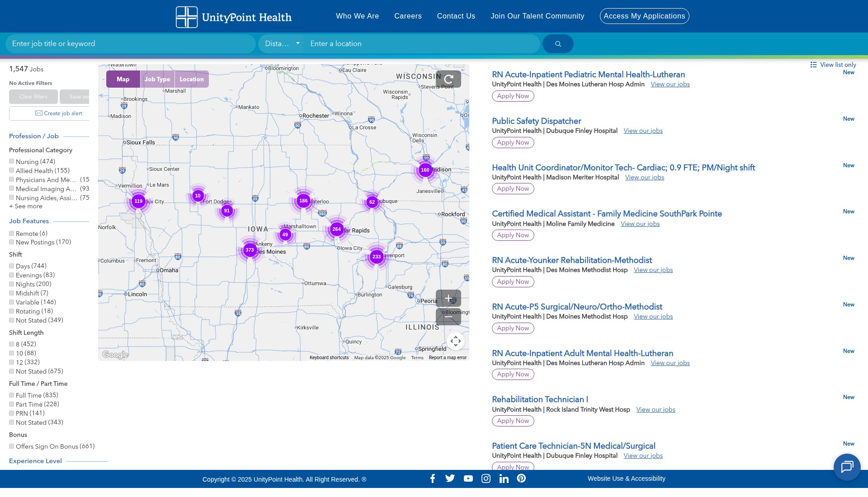
Task: Open map camera controls icon
Action: tap(456, 341)
